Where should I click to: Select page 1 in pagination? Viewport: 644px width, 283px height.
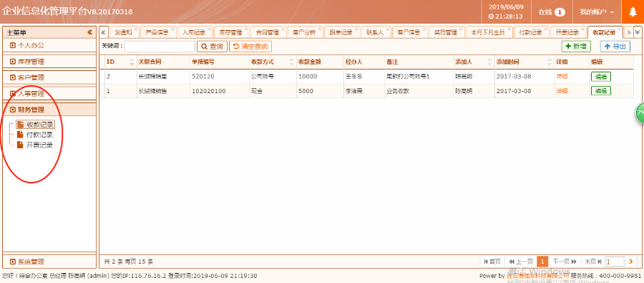(x=542, y=262)
